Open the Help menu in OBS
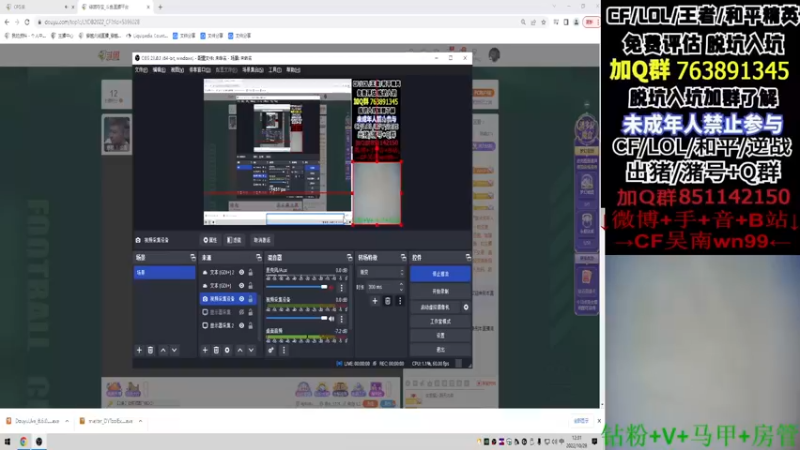The width and height of the screenshot is (800, 450). (x=293, y=70)
